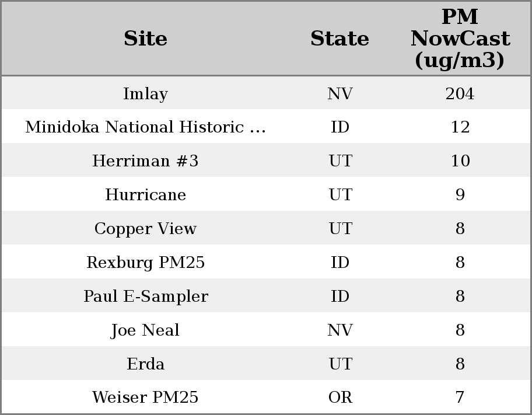Select the Joe Neal site cell
This screenshot has height=415, width=532.
145,330
